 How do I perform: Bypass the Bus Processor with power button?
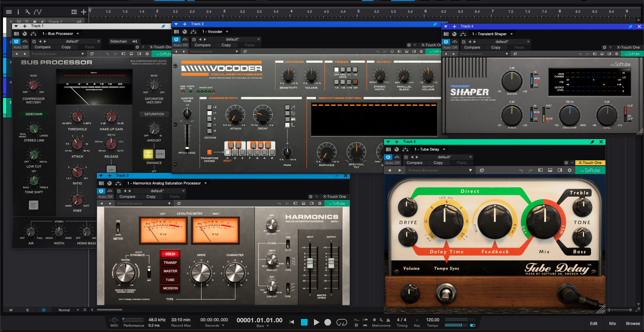tap(16, 41)
